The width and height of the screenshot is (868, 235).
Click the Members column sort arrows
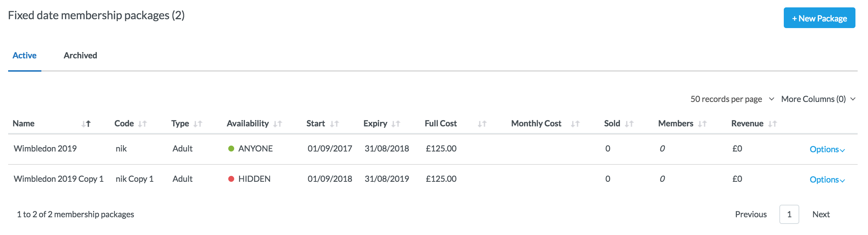pos(703,124)
